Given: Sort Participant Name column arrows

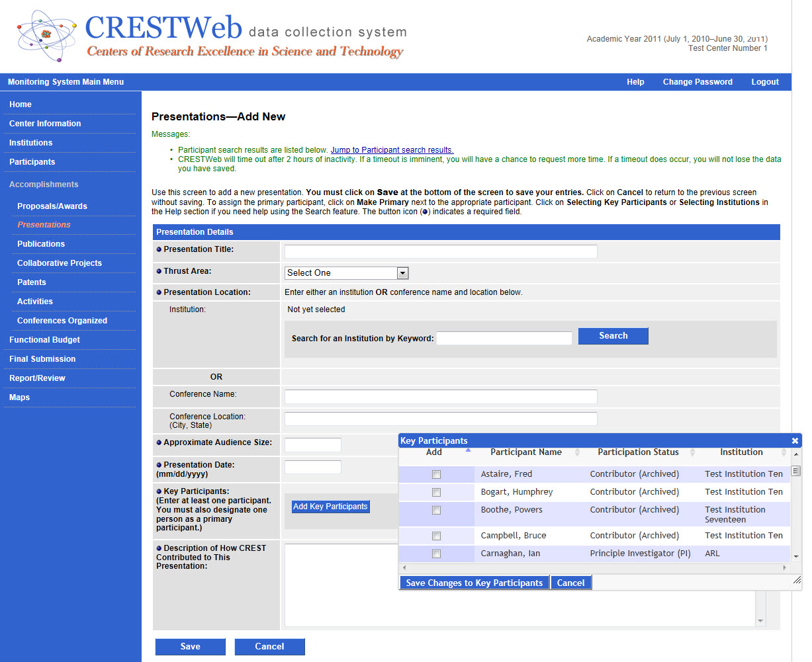Looking at the screenshot, I should [577, 452].
